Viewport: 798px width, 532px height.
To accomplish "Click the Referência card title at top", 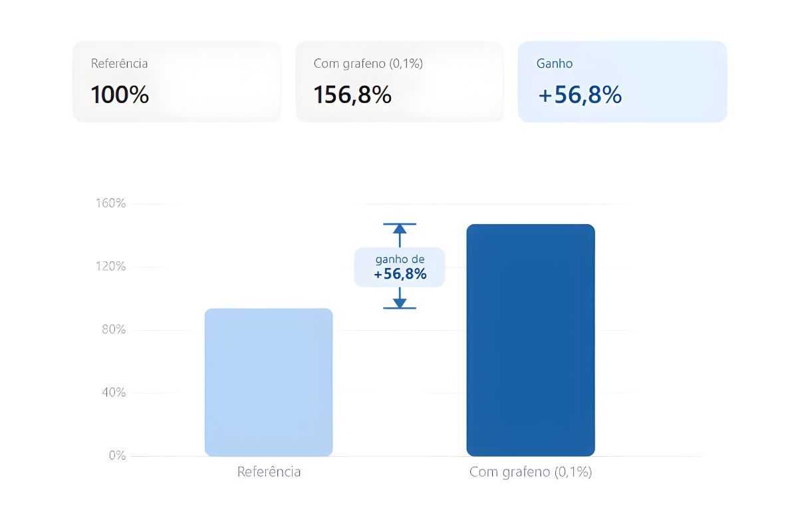I will click(x=120, y=64).
